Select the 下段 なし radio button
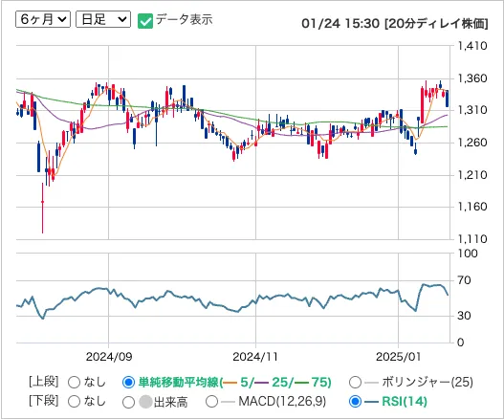Viewport: 504px width, 420px height. 75,402
